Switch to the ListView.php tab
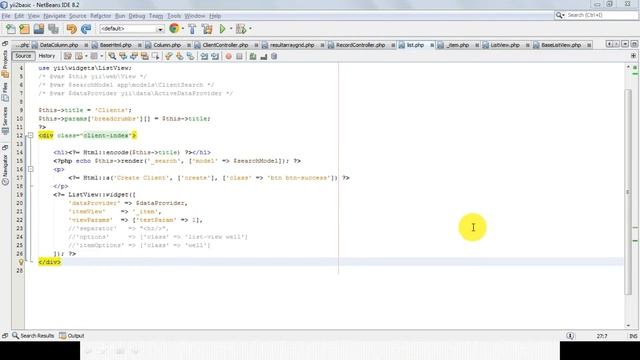Viewport: 640px width, 360px height. [505, 45]
